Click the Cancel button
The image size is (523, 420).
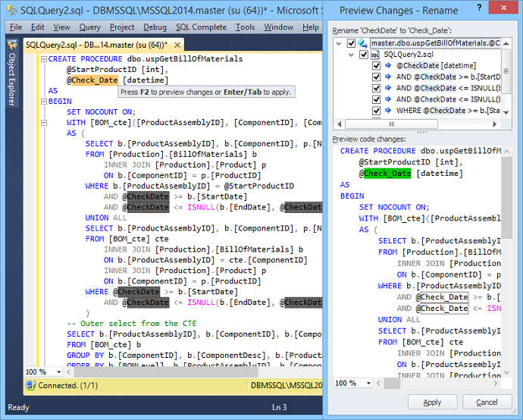pos(487,403)
